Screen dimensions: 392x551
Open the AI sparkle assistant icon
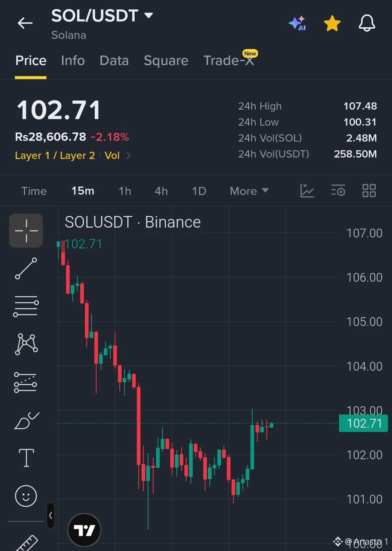(x=297, y=23)
